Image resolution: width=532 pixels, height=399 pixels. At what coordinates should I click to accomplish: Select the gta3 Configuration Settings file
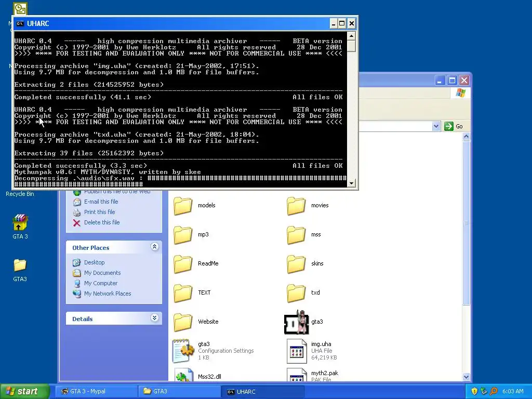183,351
